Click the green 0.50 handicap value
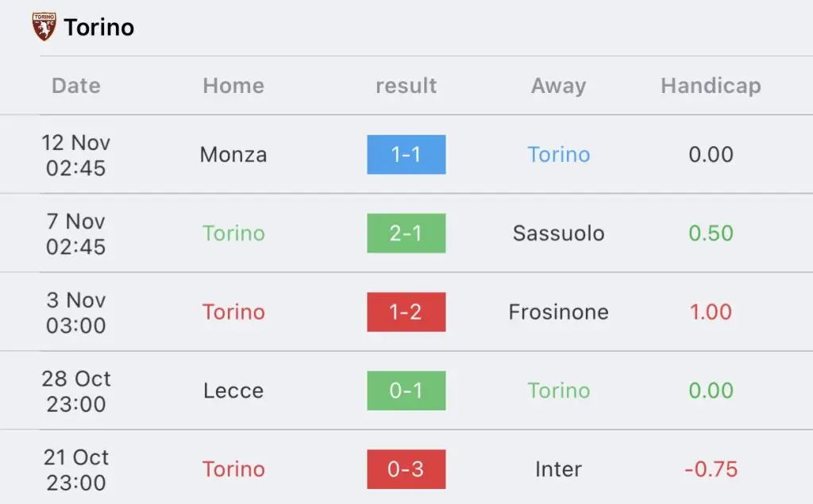This screenshot has height=504, width=813. [711, 233]
